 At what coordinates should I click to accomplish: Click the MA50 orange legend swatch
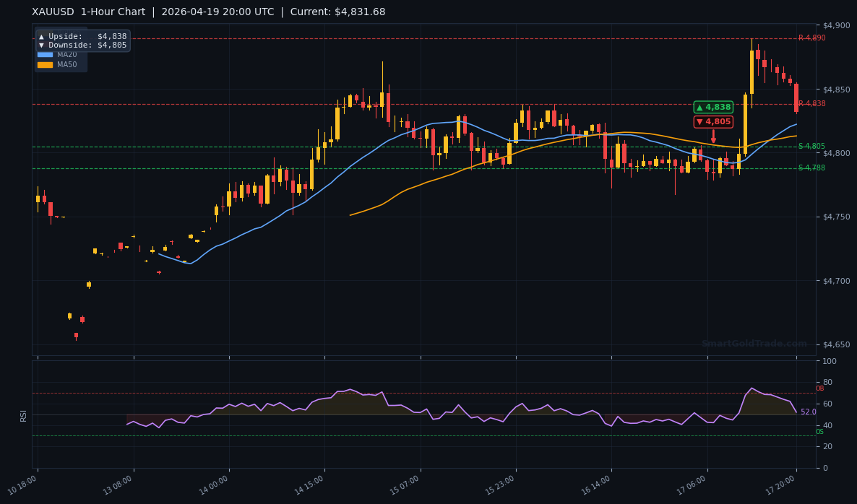(x=45, y=65)
